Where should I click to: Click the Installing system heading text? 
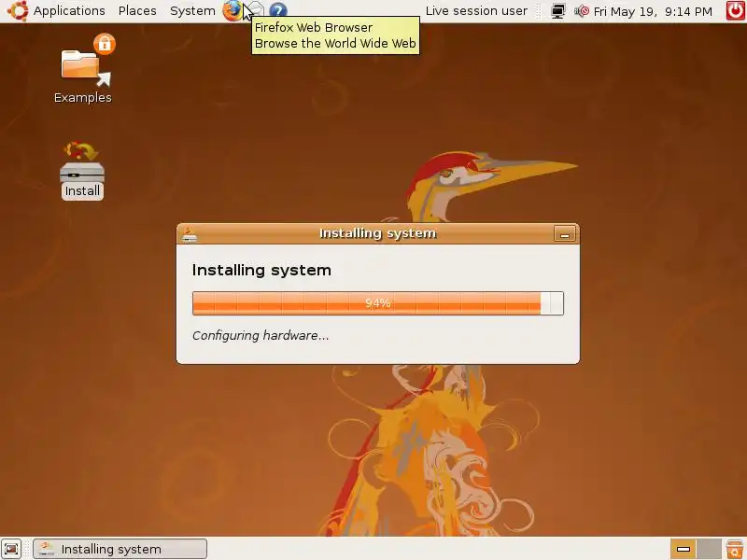coord(261,270)
